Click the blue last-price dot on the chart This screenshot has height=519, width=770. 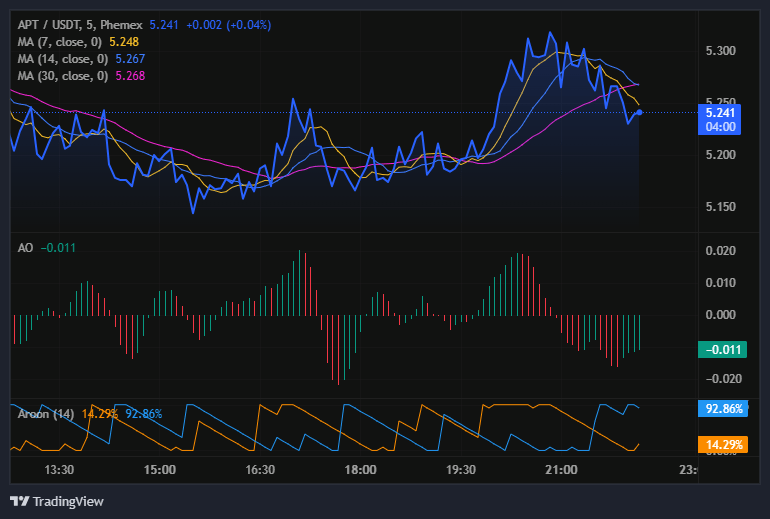(x=639, y=112)
